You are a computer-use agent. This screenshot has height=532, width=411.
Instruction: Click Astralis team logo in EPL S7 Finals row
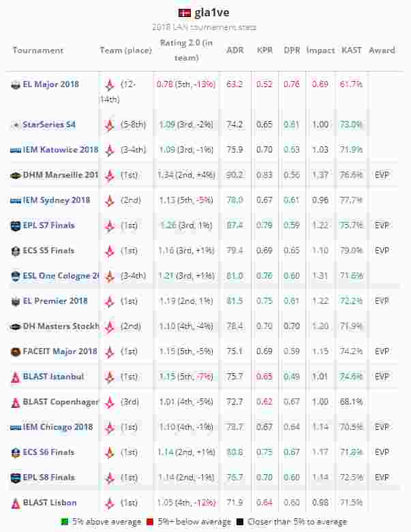click(109, 225)
